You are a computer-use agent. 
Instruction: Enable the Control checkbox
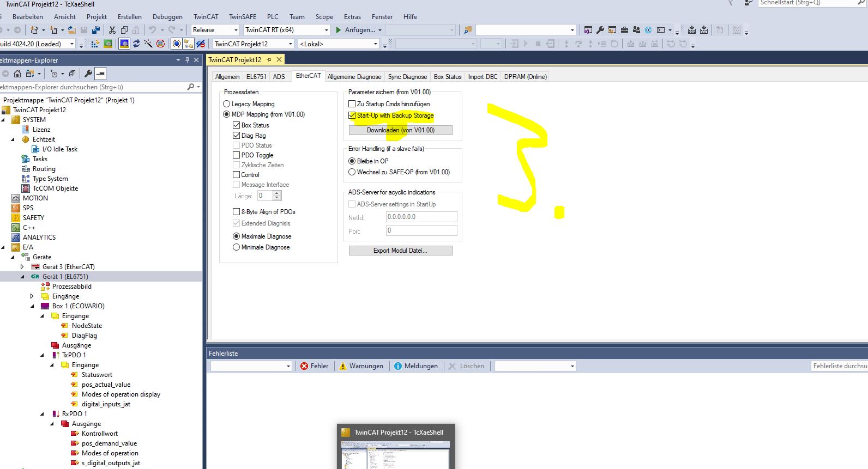(237, 175)
